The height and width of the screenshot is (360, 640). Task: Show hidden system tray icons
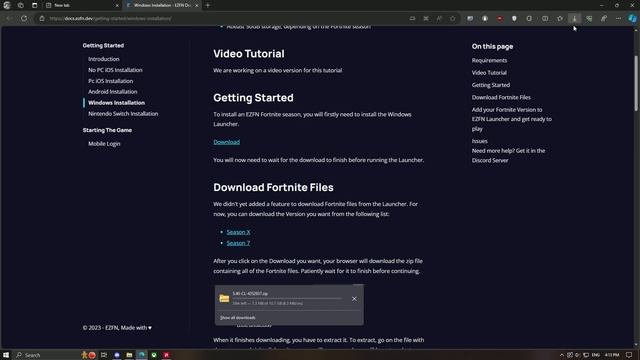coord(562,355)
